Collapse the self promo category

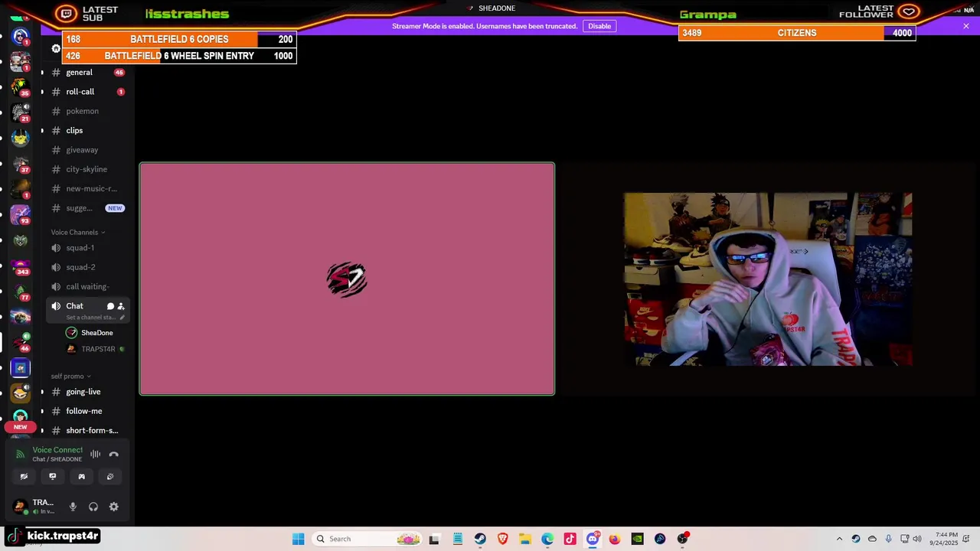pos(71,376)
